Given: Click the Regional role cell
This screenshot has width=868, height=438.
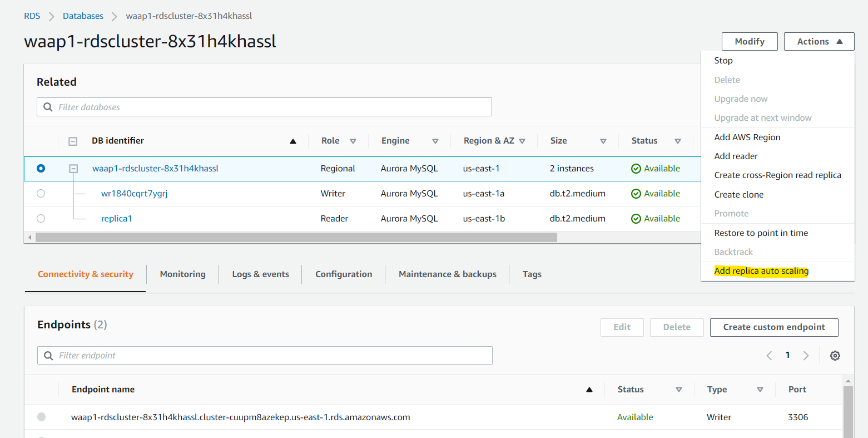Looking at the screenshot, I should [x=338, y=169].
